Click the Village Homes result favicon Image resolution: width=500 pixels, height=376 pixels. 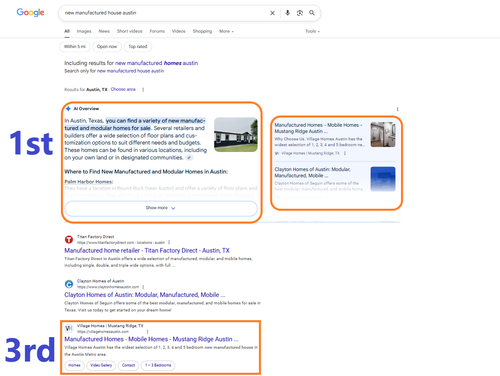point(69,328)
